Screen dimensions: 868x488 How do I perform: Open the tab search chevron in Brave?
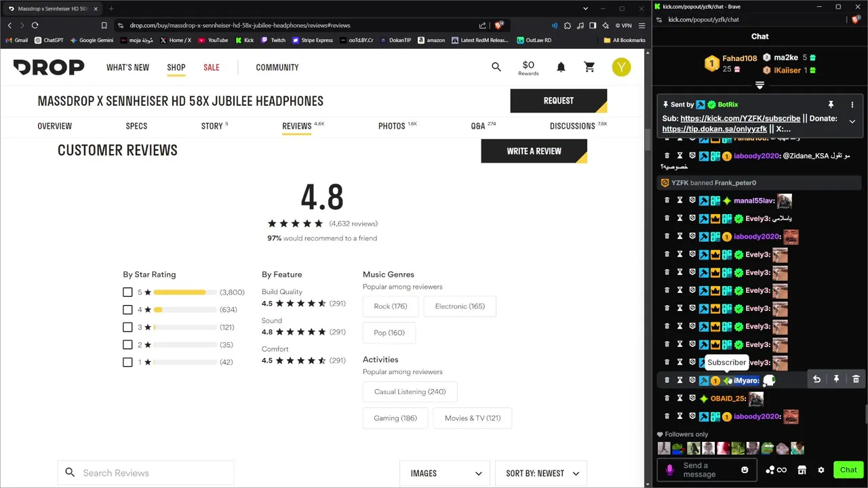(x=586, y=9)
